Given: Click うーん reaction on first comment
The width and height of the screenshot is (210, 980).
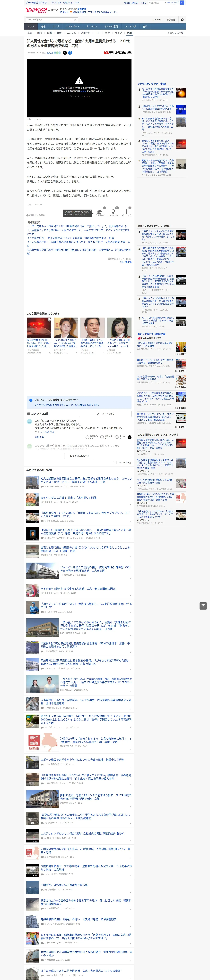Looking at the screenshot, I should point(120,437).
